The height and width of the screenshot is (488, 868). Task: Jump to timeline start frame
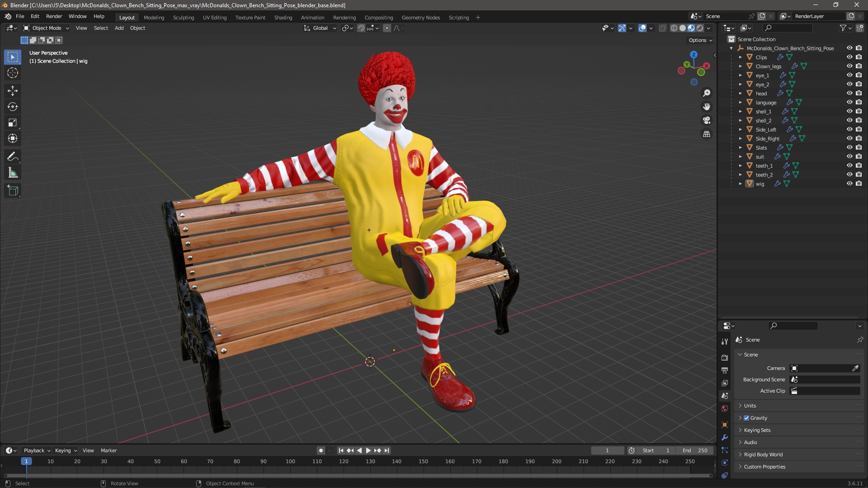pyautogui.click(x=341, y=450)
